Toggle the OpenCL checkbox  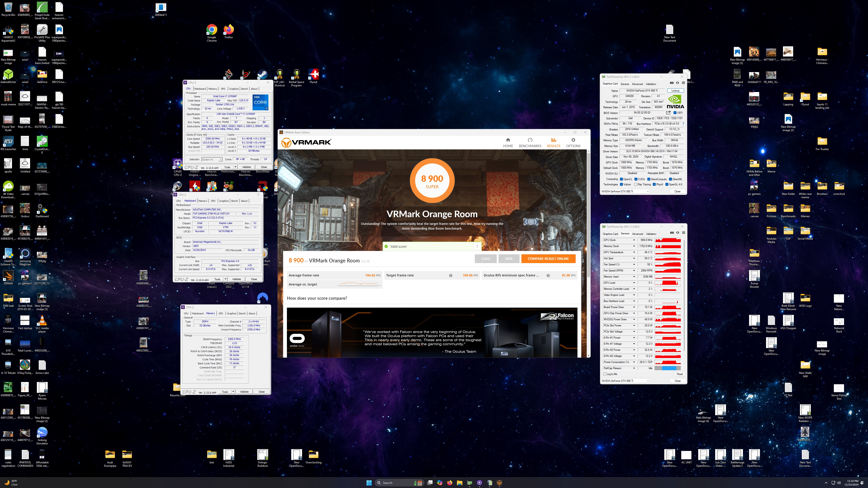pyautogui.click(x=621, y=179)
